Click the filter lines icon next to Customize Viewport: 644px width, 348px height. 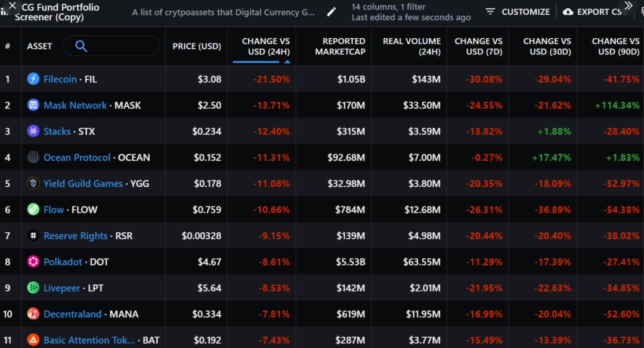[x=490, y=11]
